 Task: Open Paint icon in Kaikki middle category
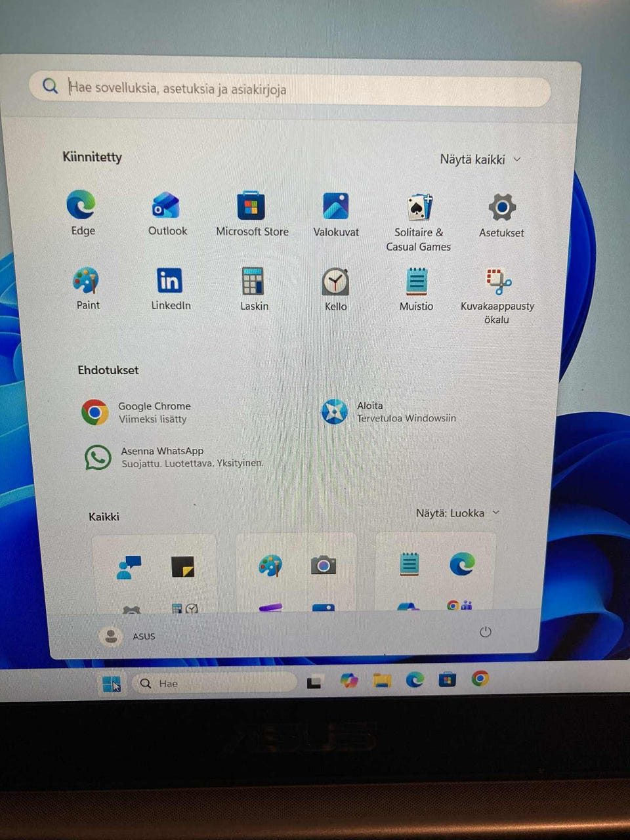point(270,565)
